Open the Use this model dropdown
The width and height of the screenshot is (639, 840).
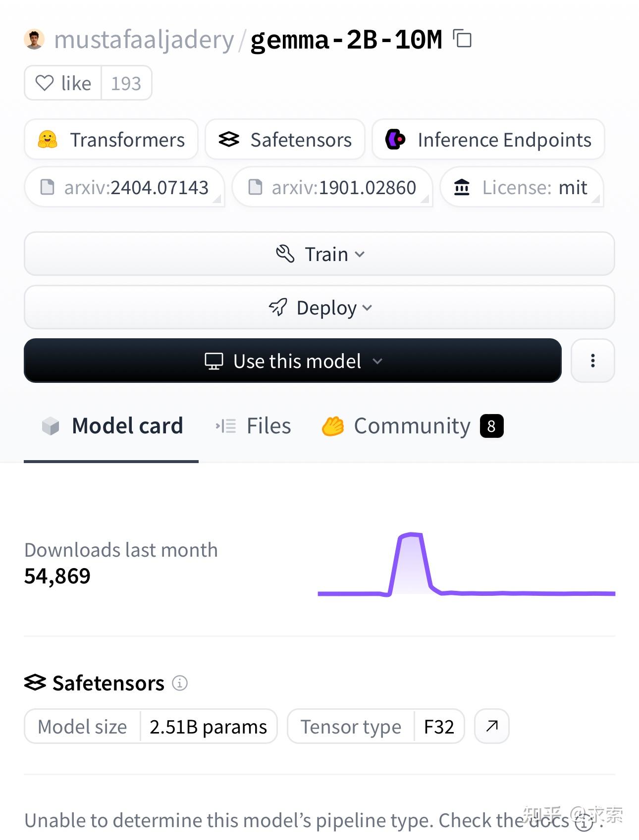pos(292,361)
